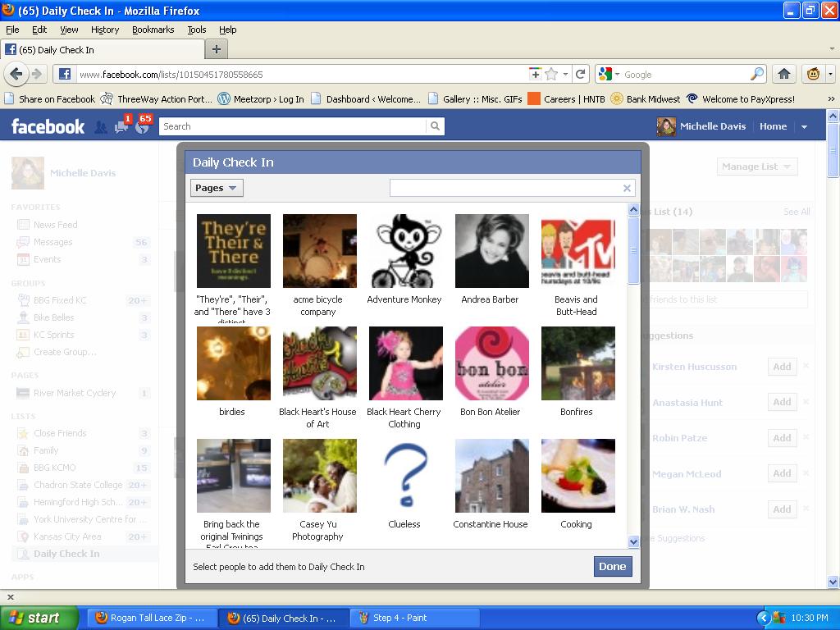Image resolution: width=840 pixels, height=630 pixels.
Task: Click Michelle Davis name in the header
Action: 713,126
